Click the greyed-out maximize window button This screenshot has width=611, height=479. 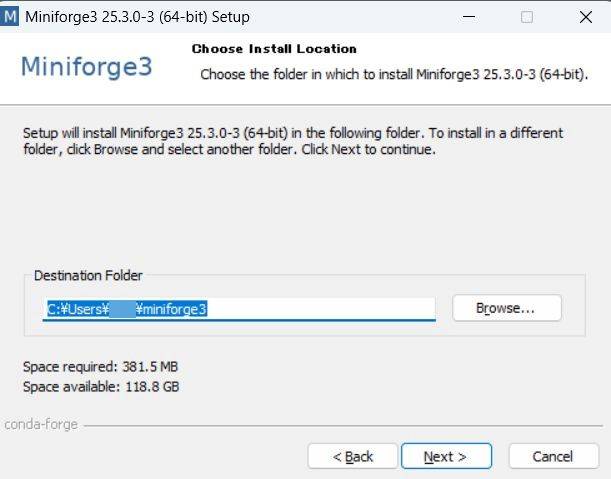point(527,17)
